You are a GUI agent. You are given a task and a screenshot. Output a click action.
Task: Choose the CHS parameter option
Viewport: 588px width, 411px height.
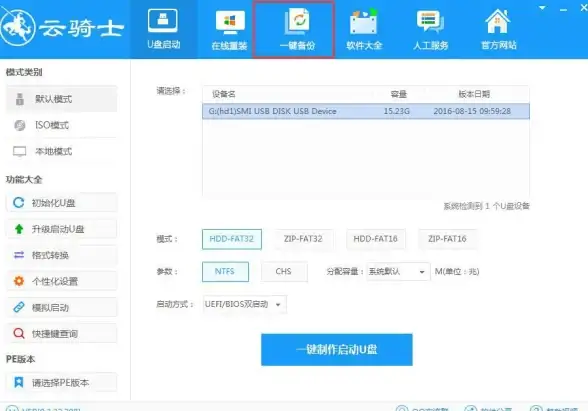click(x=284, y=272)
